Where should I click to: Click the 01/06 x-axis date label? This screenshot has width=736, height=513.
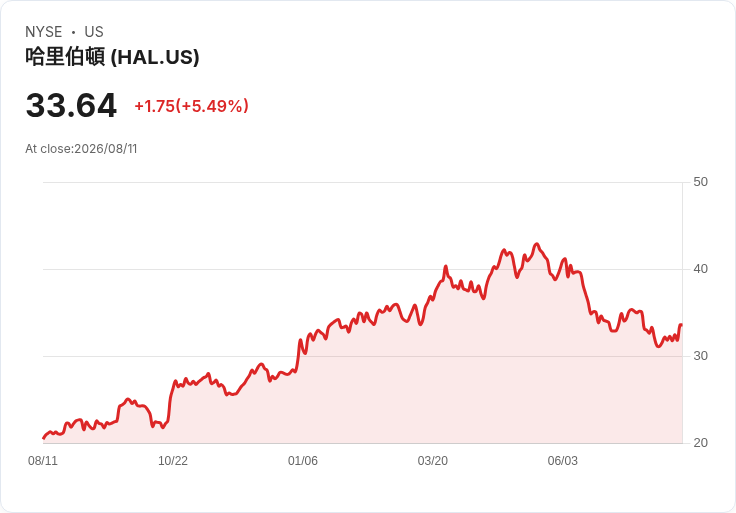tap(303, 460)
